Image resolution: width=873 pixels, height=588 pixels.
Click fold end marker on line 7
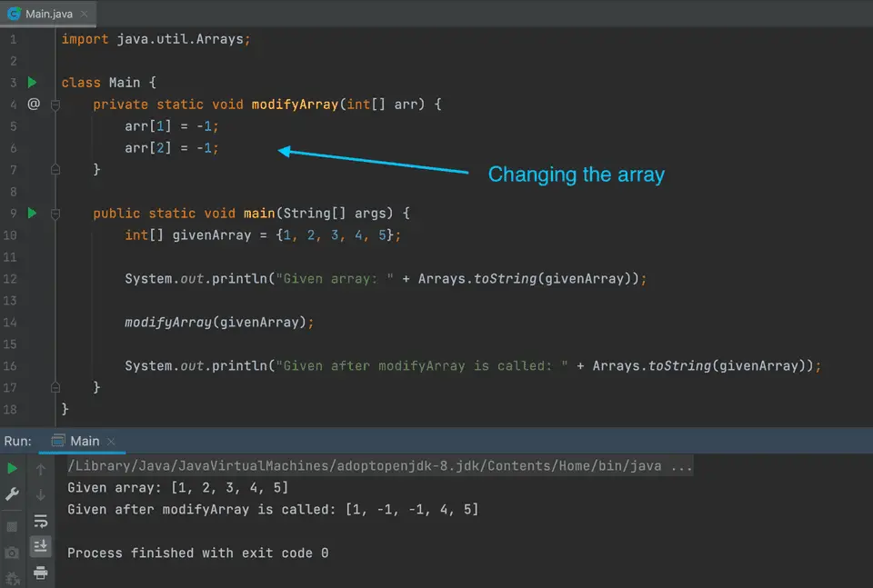click(x=55, y=169)
